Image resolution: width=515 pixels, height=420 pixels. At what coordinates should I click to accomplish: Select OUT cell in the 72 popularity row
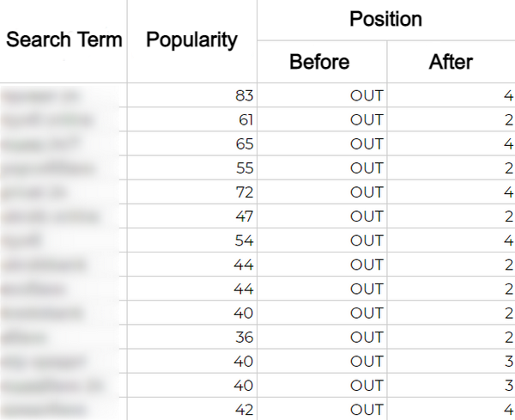[x=322, y=192]
